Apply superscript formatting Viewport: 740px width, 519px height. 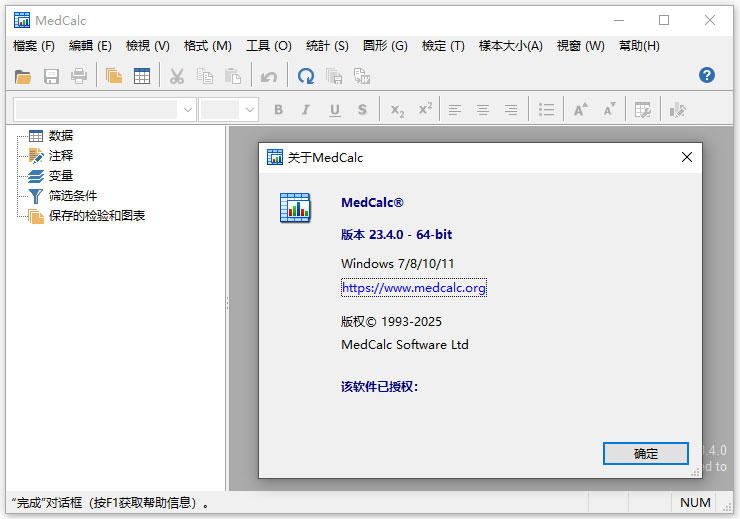click(425, 109)
